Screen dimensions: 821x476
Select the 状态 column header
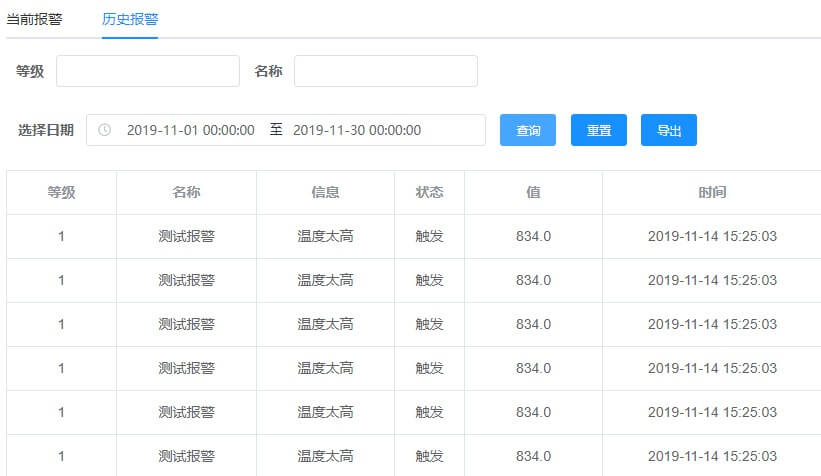click(x=429, y=192)
